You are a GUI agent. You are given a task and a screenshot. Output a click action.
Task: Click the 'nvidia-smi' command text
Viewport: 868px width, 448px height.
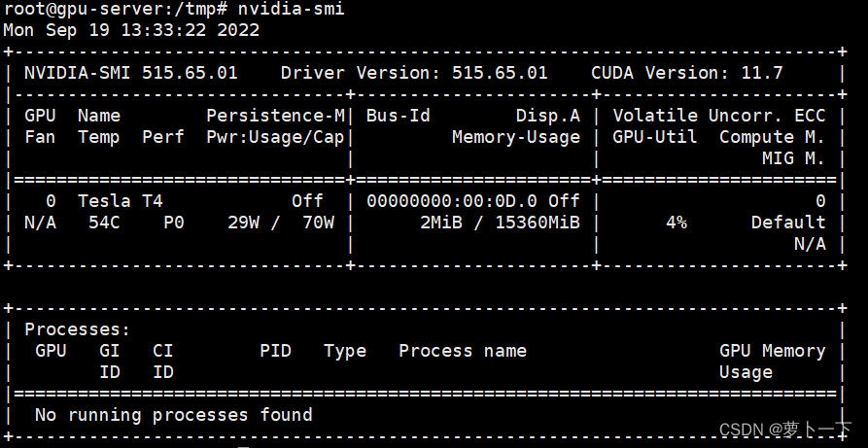pyautogui.click(x=292, y=9)
